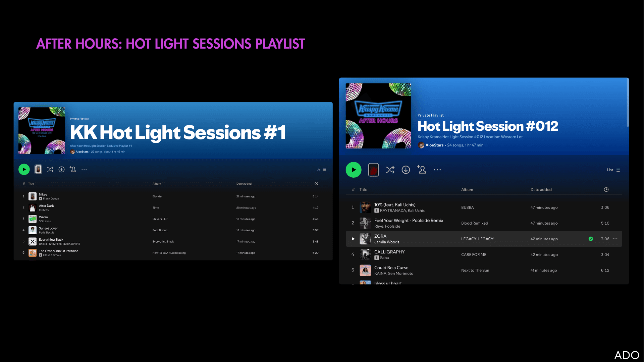Screen dimensions: 644x362
Task: Sort KK Hot Light Sessions #1 by Album
Action: [x=157, y=184]
